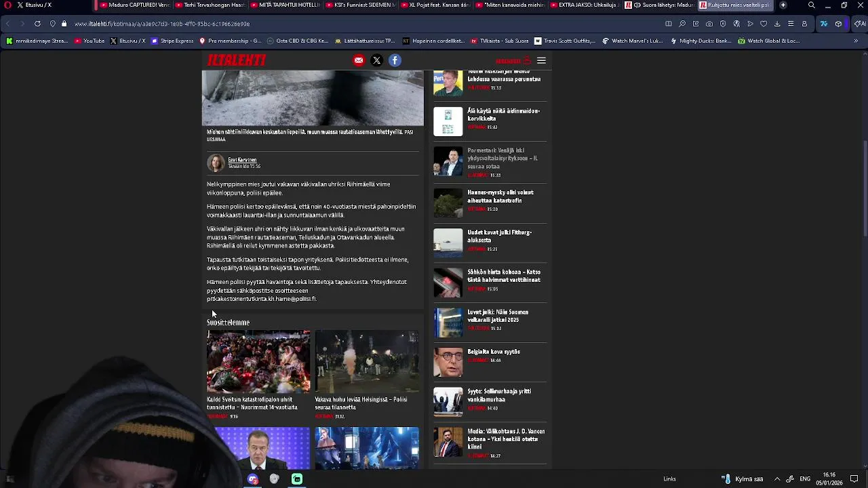
Task: Click the edit note toolbar icon
Action: click(696, 24)
